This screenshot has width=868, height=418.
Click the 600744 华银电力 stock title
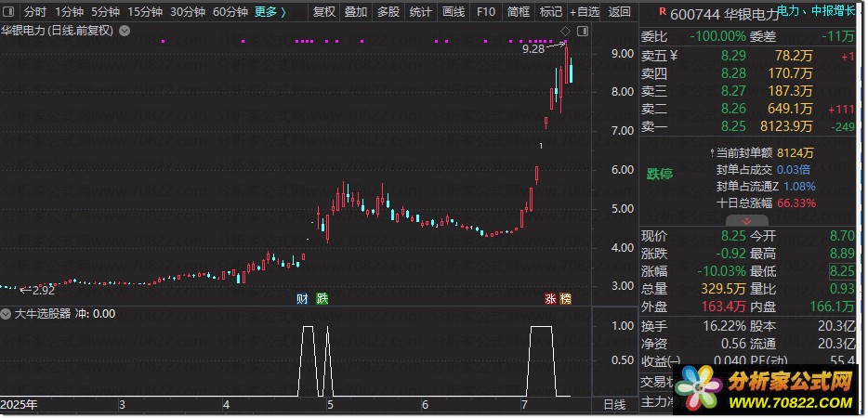point(724,15)
